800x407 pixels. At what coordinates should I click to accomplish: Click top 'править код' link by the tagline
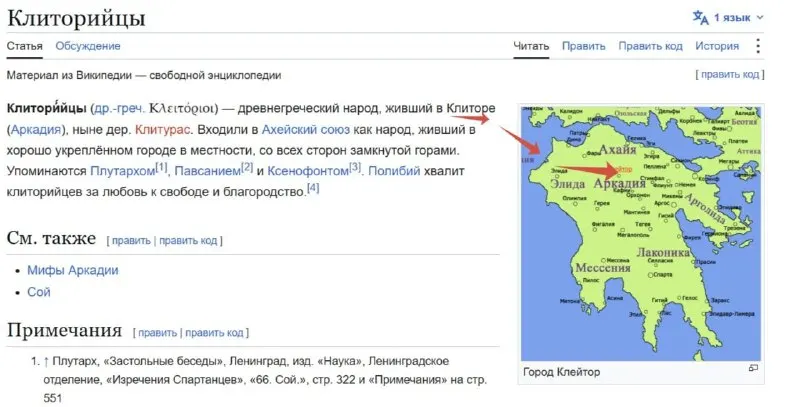[730, 74]
